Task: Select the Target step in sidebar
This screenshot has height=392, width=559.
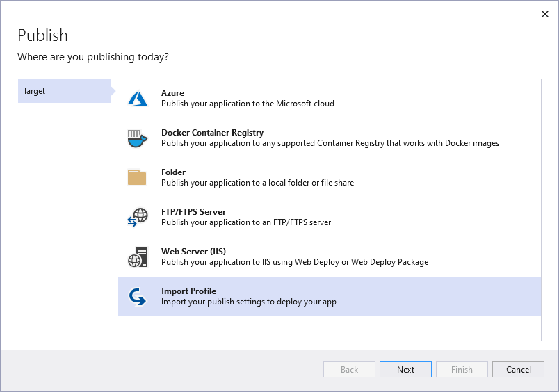Action: [x=64, y=91]
